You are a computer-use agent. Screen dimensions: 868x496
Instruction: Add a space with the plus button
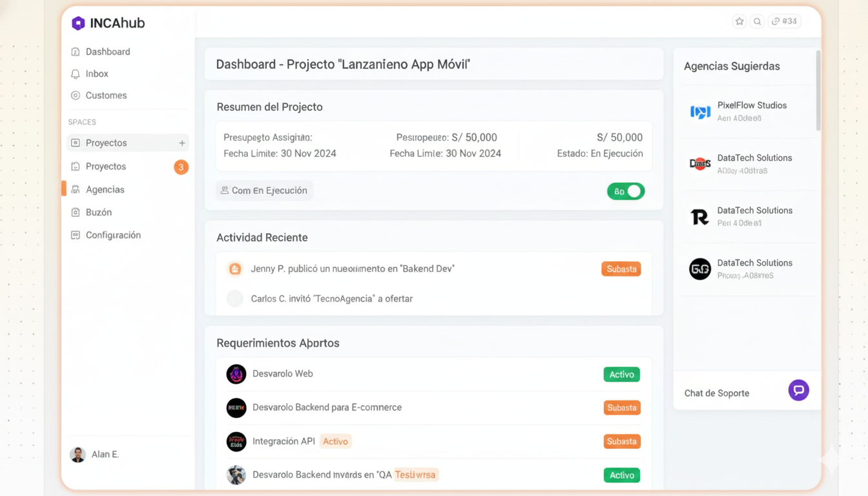coord(182,143)
